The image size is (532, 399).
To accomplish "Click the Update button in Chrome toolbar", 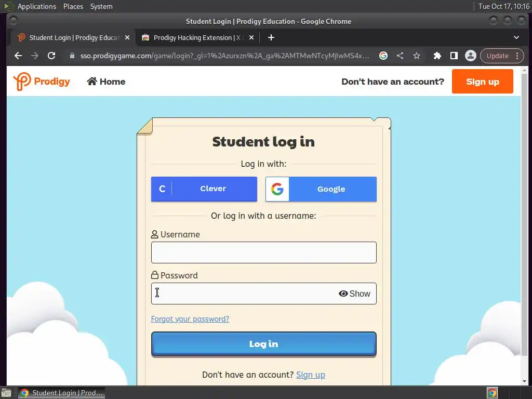I will pyautogui.click(x=497, y=56).
